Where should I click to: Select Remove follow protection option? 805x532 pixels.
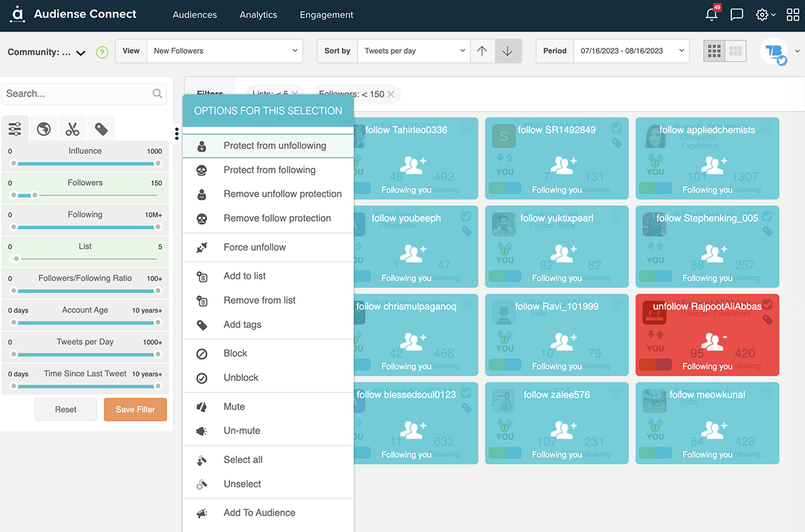point(268,218)
